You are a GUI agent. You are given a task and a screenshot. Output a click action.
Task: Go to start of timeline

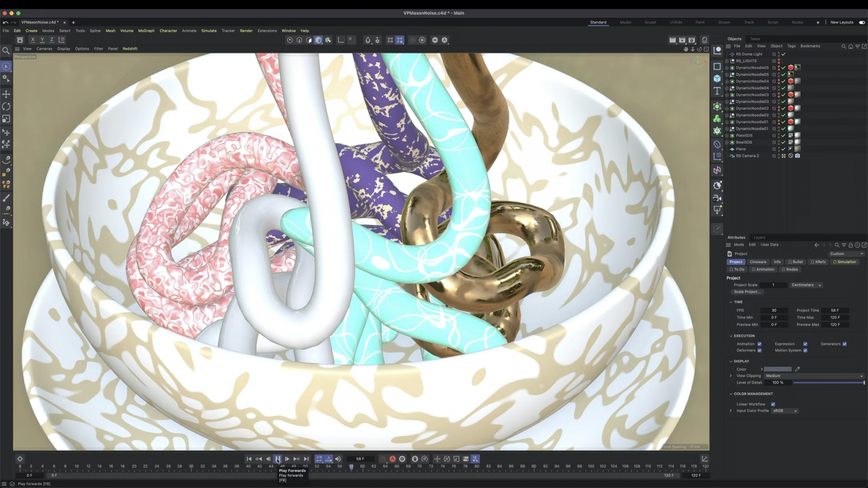pyautogui.click(x=249, y=459)
